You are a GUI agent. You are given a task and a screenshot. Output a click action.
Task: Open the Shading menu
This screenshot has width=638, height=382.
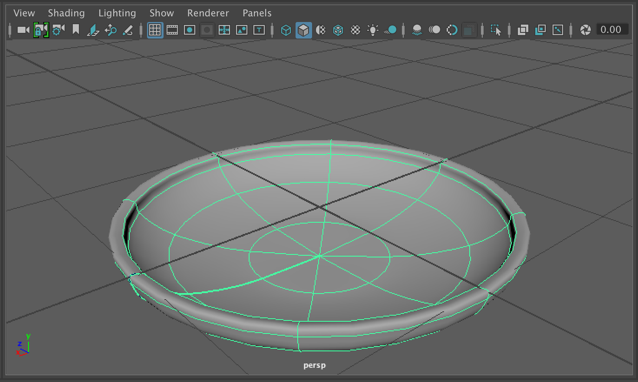click(x=66, y=13)
